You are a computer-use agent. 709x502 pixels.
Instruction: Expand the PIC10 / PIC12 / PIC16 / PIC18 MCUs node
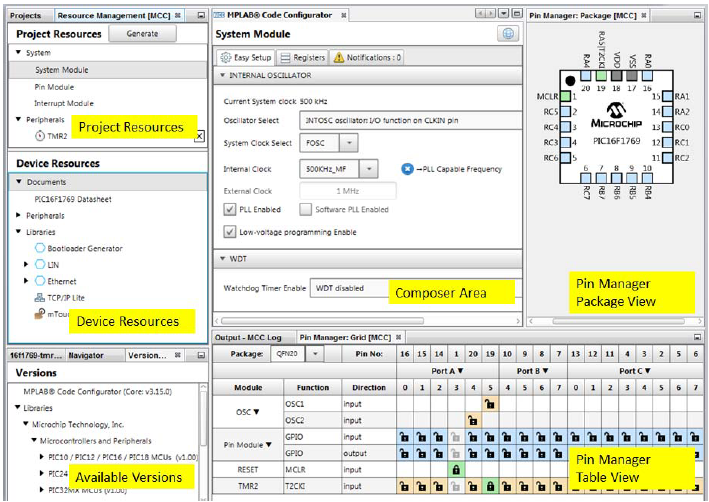(42, 457)
